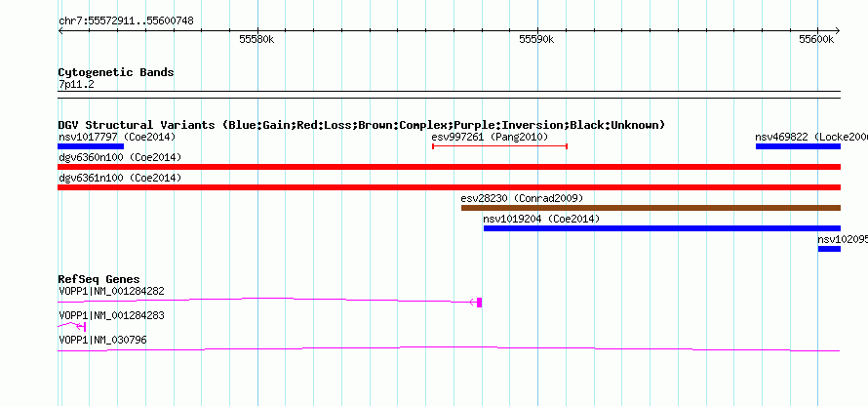Open the nsv469822 variant label

(811, 137)
